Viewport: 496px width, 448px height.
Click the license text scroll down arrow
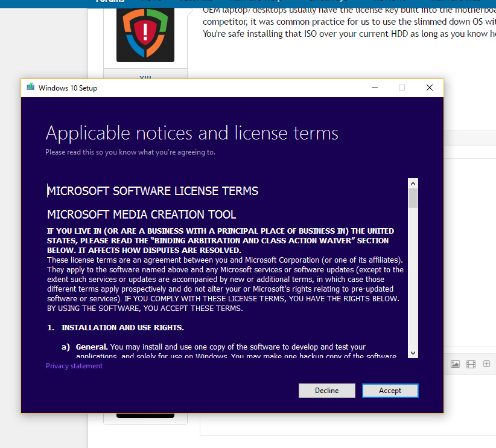pyautogui.click(x=413, y=353)
